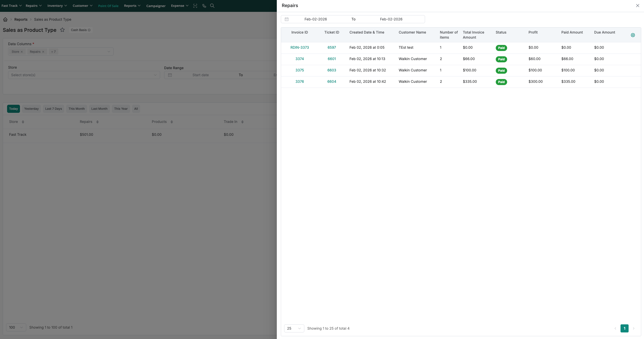Sort by the Products column
The image size is (644, 339).
[171, 122]
